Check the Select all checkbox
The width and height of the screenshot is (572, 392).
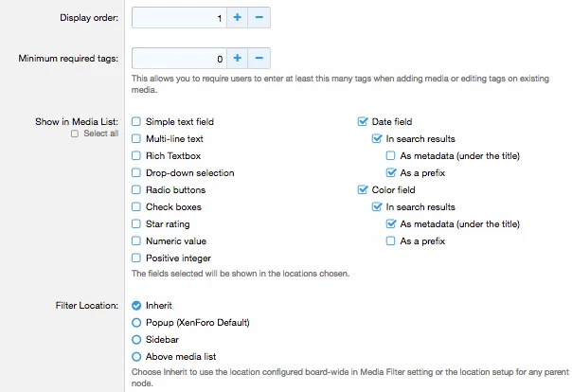coord(76,134)
